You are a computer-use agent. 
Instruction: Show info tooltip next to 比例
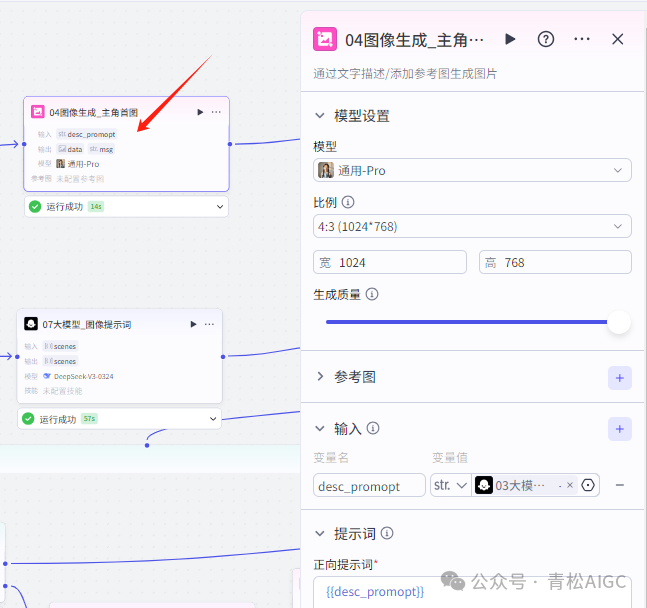pyautogui.click(x=348, y=202)
